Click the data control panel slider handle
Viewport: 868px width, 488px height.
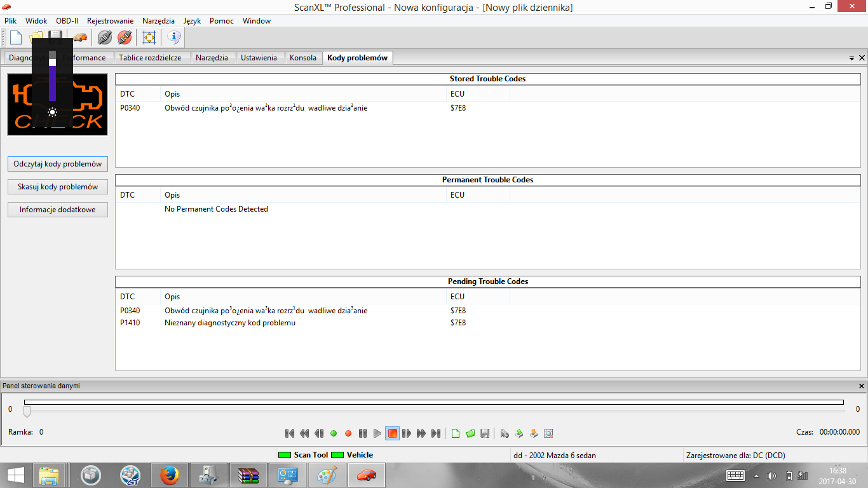(27, 412)
